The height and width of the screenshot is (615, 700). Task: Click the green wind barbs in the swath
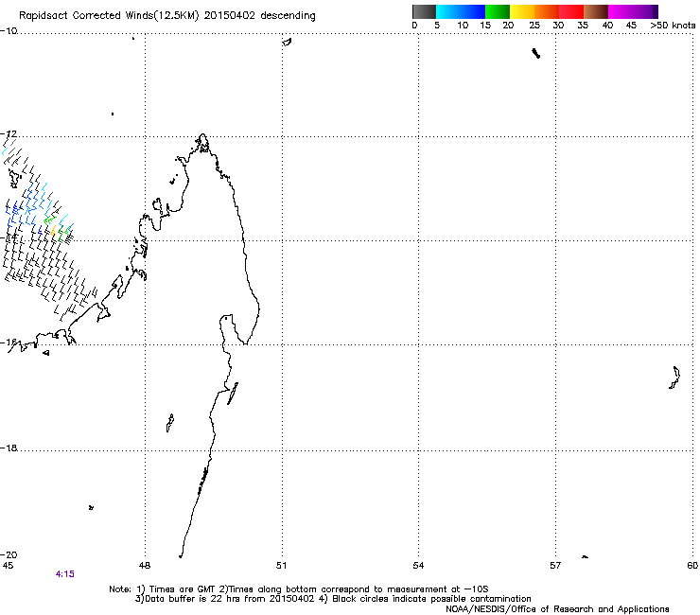pos(57,228)
